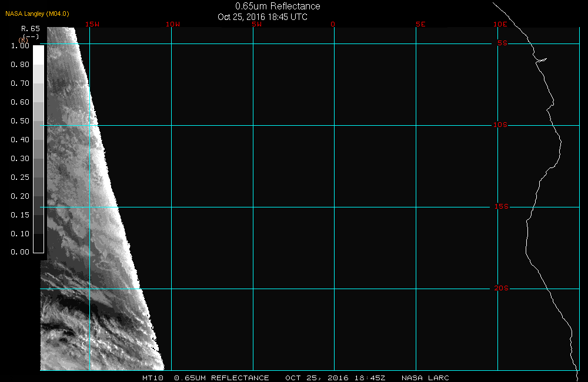Image resolution: width=588 pixels, height=382 pixels.
Task: Select the 10E longitude label
Action: click(x=500, y=25)
